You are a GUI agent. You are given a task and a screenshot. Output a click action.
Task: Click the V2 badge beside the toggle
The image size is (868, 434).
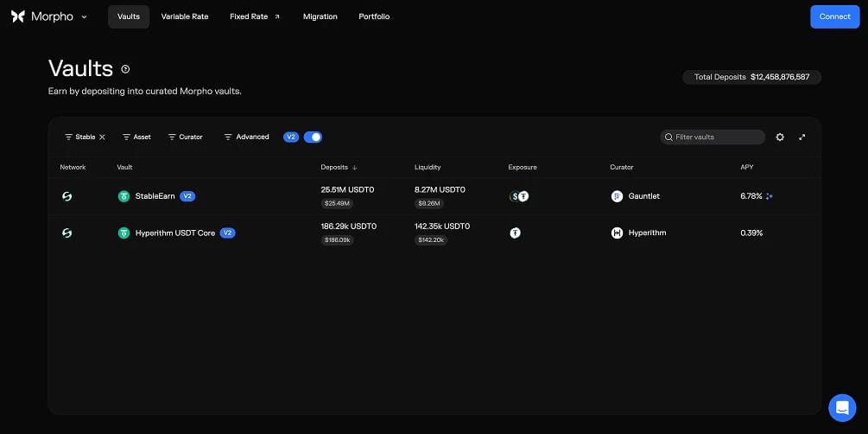[x=291, y=137]
